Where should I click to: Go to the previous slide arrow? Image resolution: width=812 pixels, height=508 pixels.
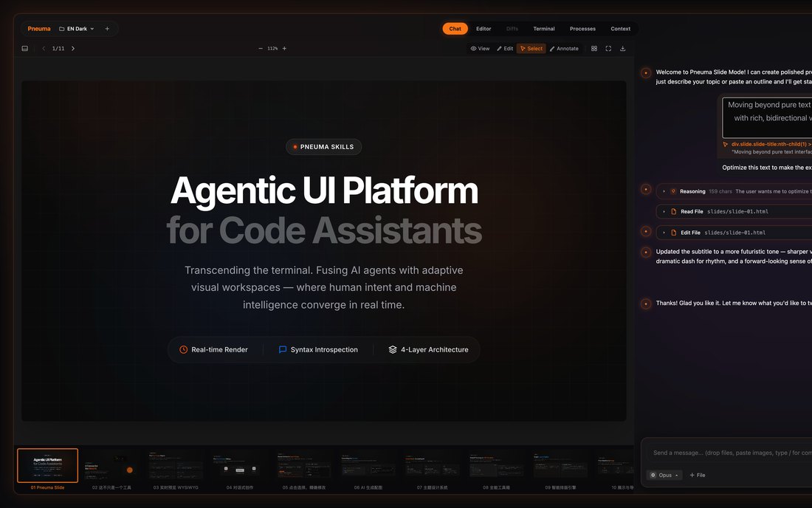click(44, 48)
